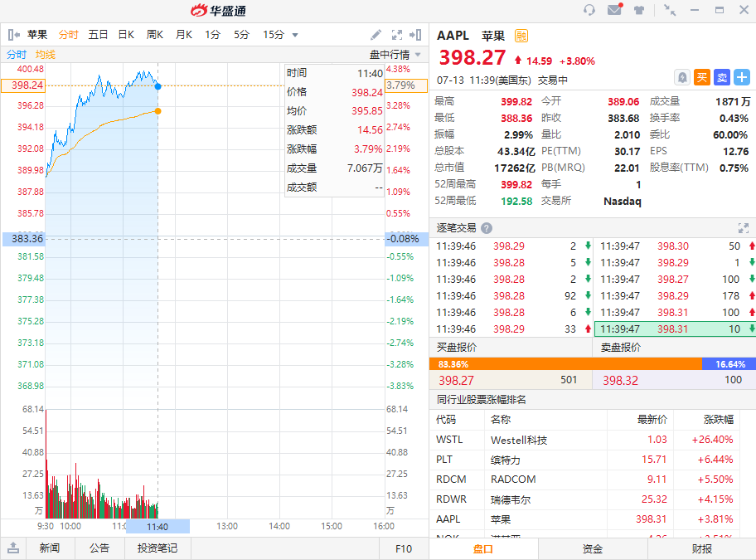Switch to 日K chart
The height and width of the screenshot is (560, 756).
tap(126, 35)
